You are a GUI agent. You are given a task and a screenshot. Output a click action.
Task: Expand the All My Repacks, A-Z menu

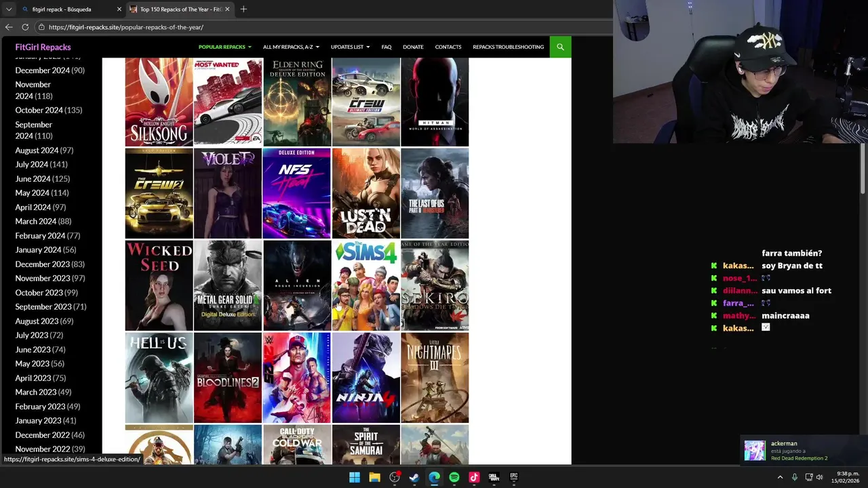pos(291,47)
